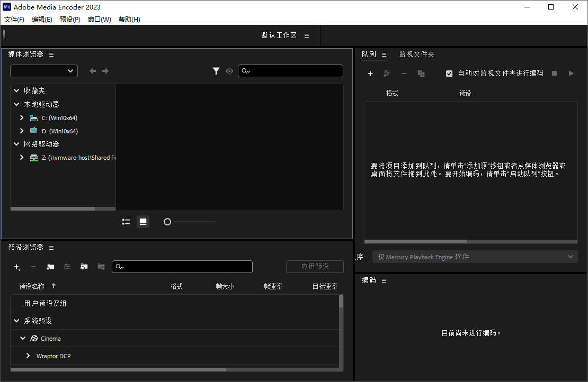Click the Duplicate icon in the queue panel
Screen dimensions: 588x382
point(422,74)
